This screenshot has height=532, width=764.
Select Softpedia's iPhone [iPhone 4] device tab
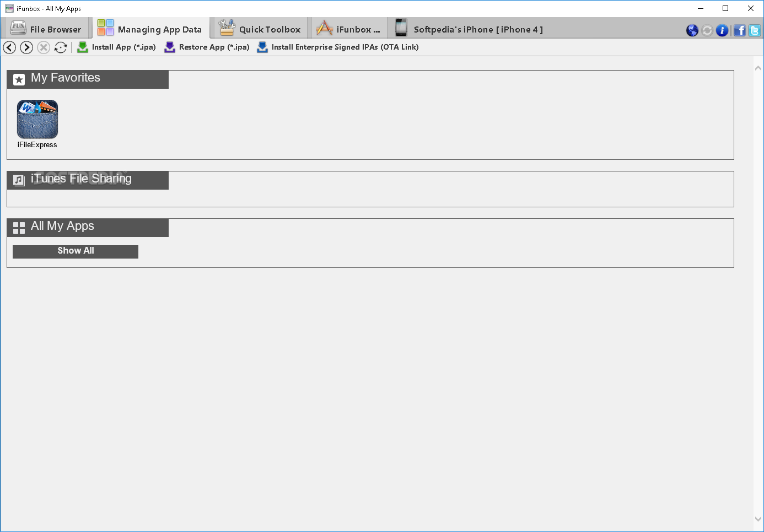tap(469, 28)
